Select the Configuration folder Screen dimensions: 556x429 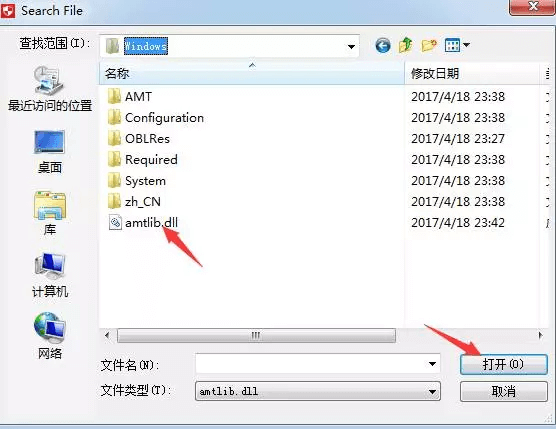[x=156, y=118]
